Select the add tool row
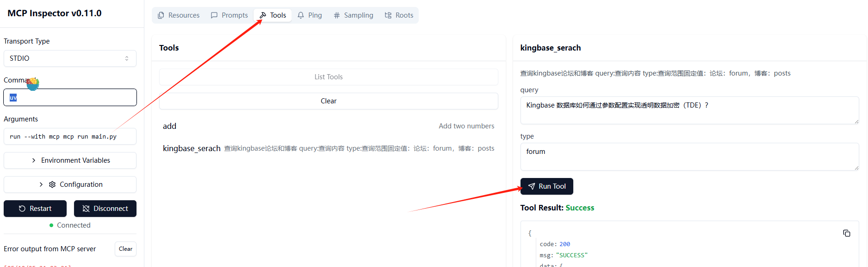The height and width of the screenshot is (267, 868). [x=329, y=126]
